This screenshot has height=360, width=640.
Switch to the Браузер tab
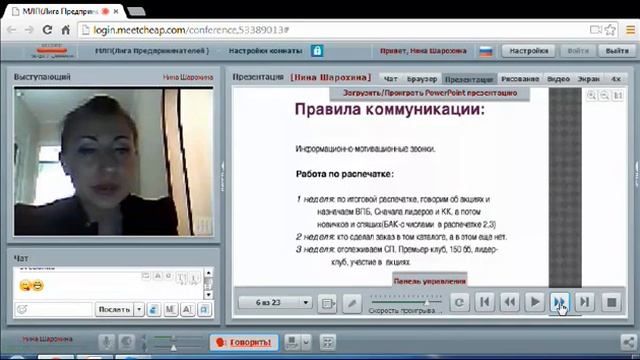coord(422,79)
